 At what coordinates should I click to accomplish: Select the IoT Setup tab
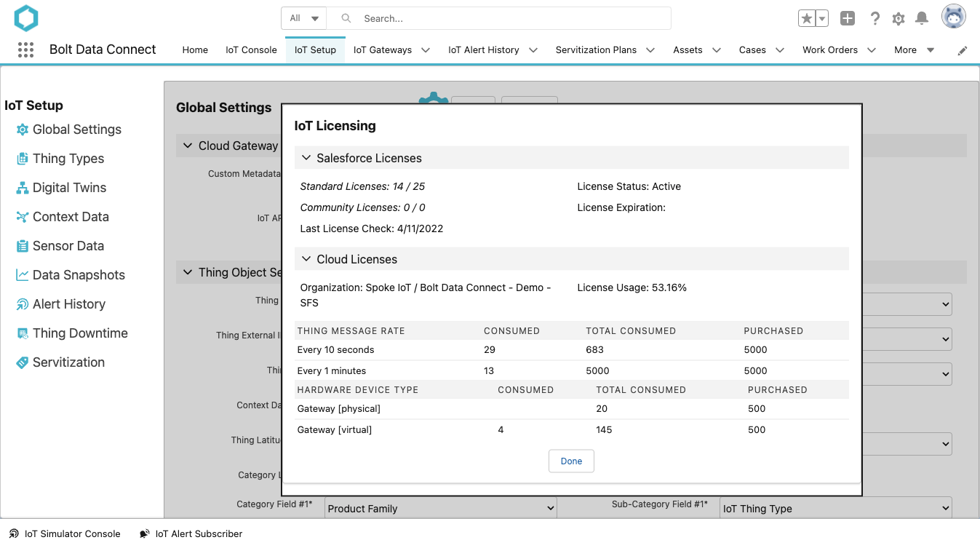(315, 50)
